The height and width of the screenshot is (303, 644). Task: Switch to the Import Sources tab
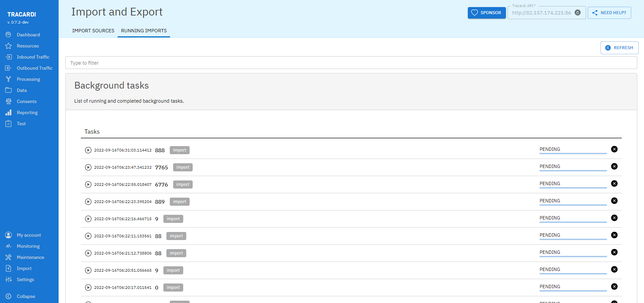(93, 31)
